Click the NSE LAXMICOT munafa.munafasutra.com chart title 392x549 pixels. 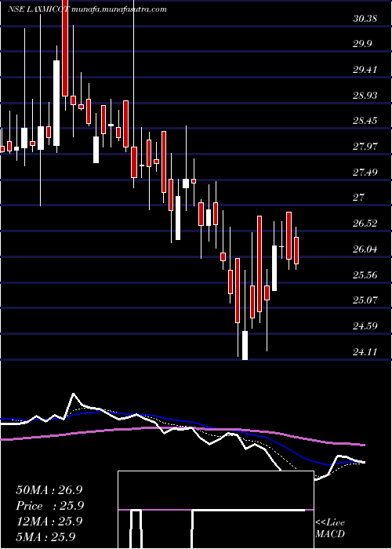point(87,9)
